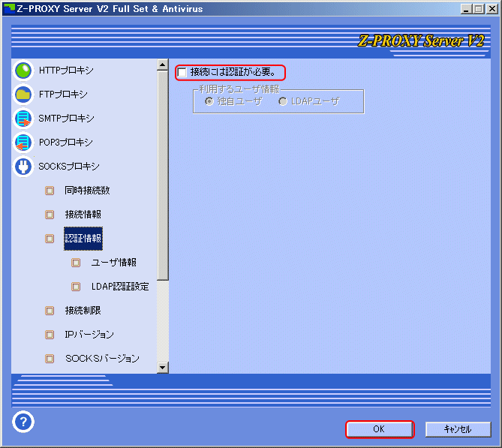Select ユーザ情報 under 認証情報
This screenshot has width=502, height=448.
[113, 263]
